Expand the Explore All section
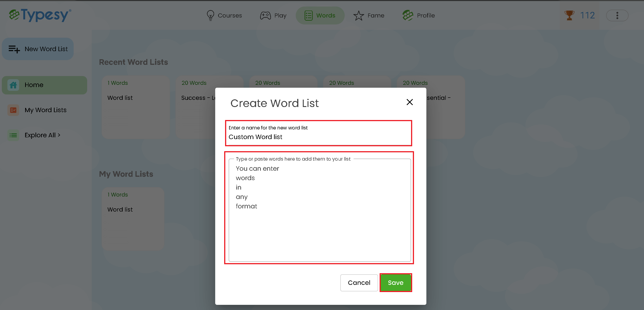This screenshot has width=644, height=310. click(x=42, y=135)
